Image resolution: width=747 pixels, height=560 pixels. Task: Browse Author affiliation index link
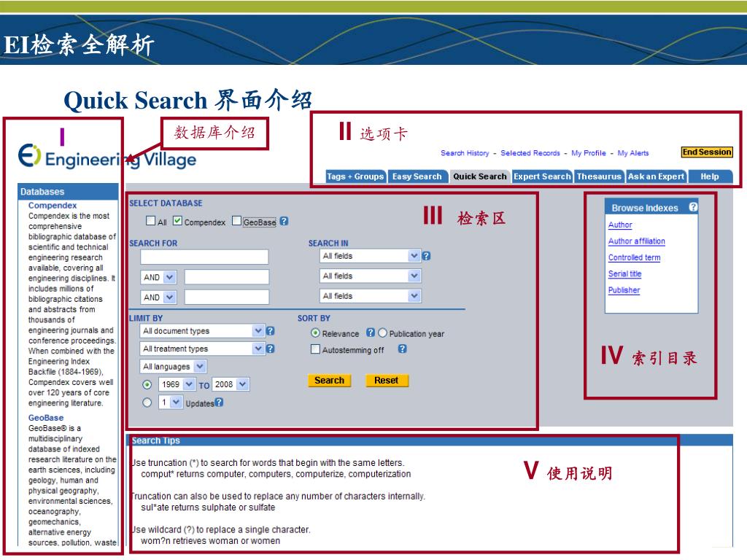[636, 241]
